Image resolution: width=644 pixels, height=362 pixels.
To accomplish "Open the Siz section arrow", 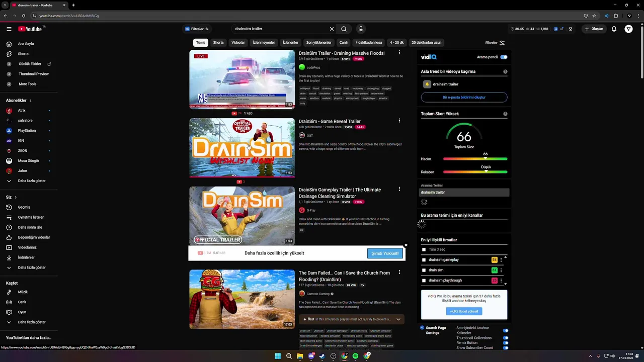I will (16, 197).
